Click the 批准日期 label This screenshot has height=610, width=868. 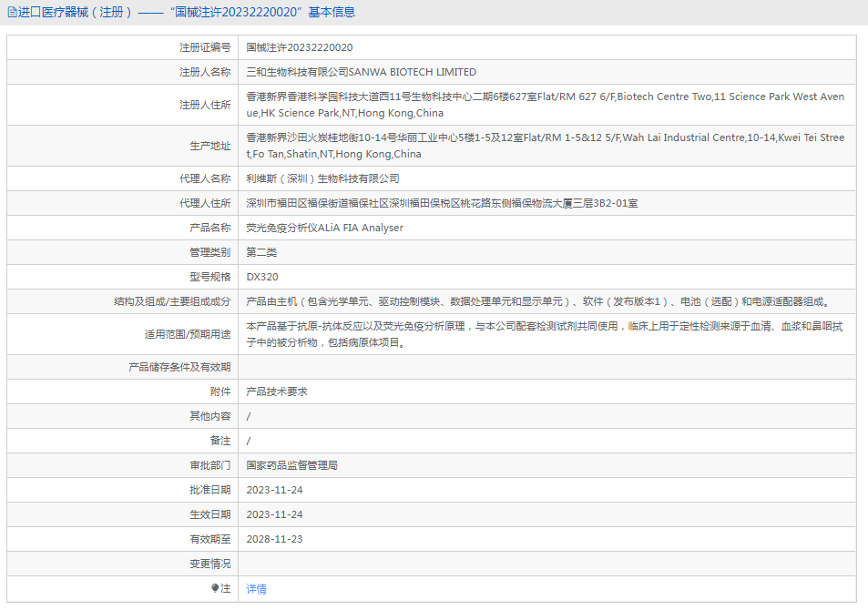[x=210, y=490]
